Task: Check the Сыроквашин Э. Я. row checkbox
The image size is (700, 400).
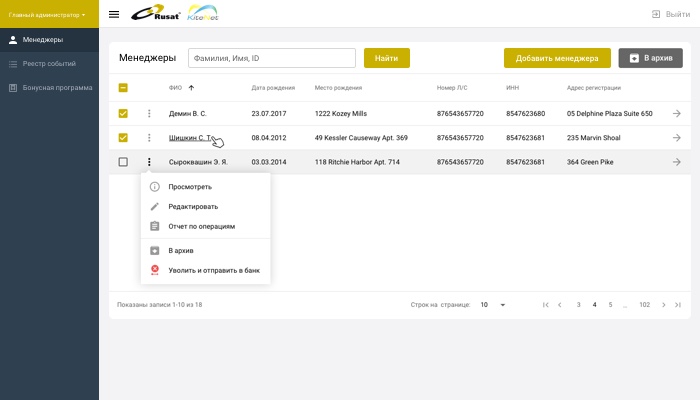Action: pos(123,162)
